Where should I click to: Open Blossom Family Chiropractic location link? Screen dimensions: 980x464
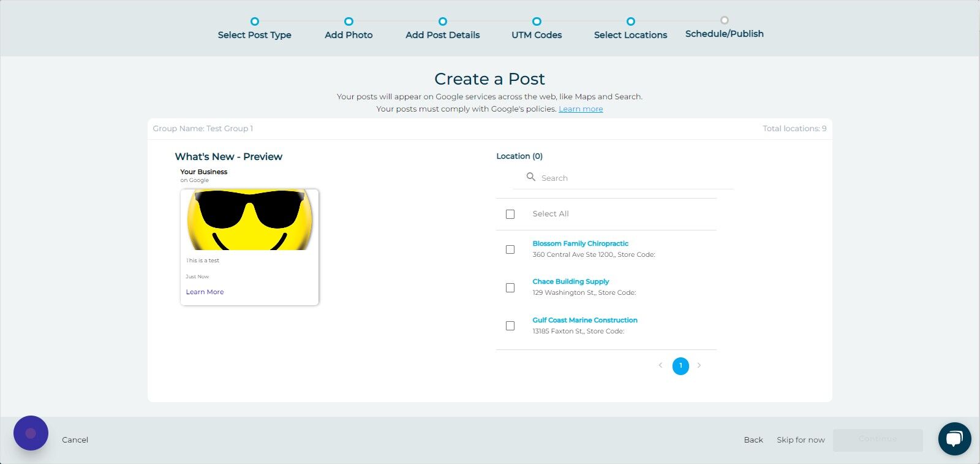(580, 243)
